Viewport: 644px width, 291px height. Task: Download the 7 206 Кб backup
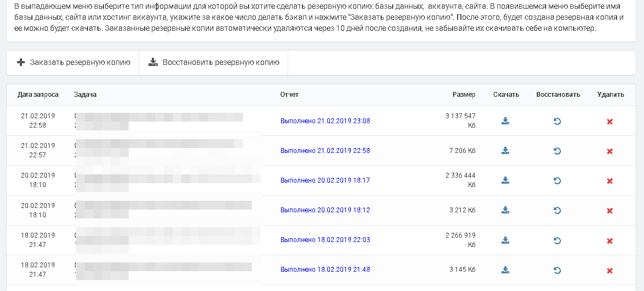[x=505, y=151]
